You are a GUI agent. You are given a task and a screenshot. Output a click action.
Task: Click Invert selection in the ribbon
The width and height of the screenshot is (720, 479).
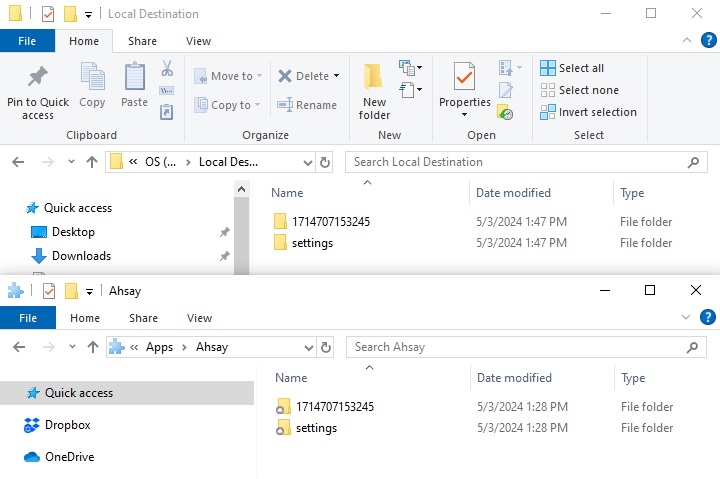(x=589, y=112)
